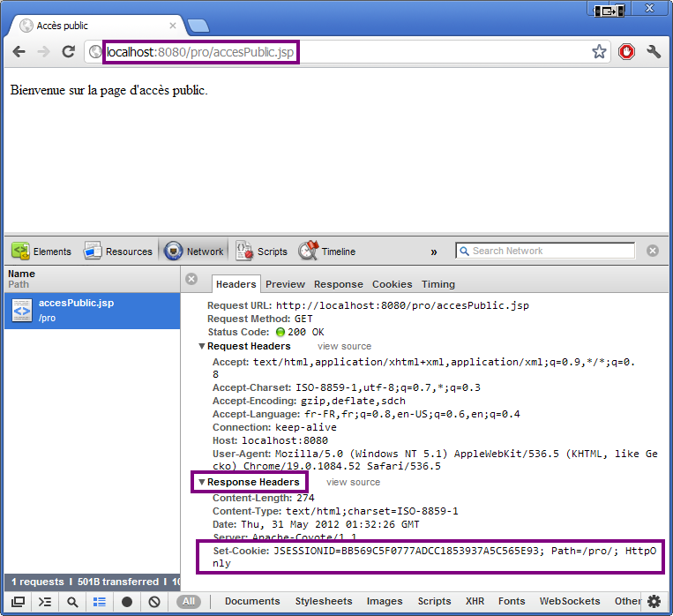Open the Elements panel

pyautogui.click(x=41, y=252)
